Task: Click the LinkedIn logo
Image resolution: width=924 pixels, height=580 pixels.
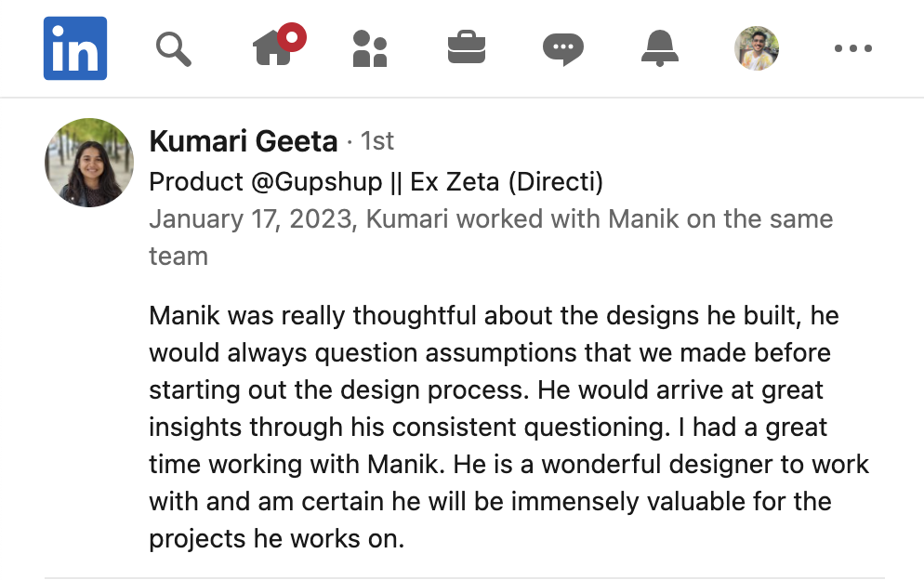Action: click(75, 48)
